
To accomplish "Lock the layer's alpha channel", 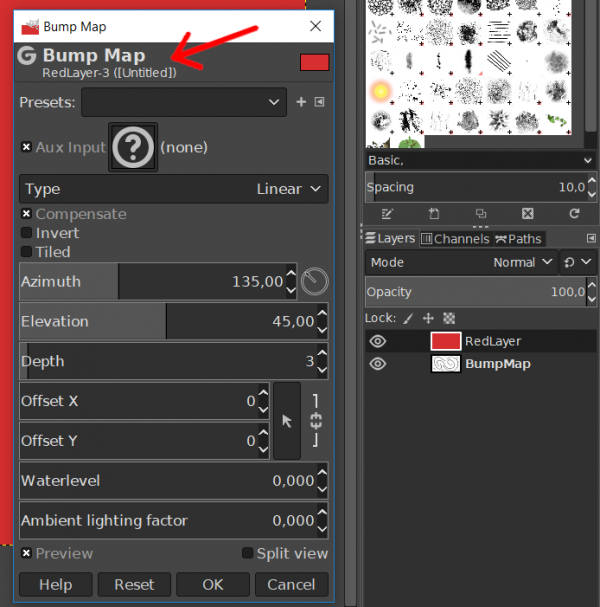I will click(449, 319).
